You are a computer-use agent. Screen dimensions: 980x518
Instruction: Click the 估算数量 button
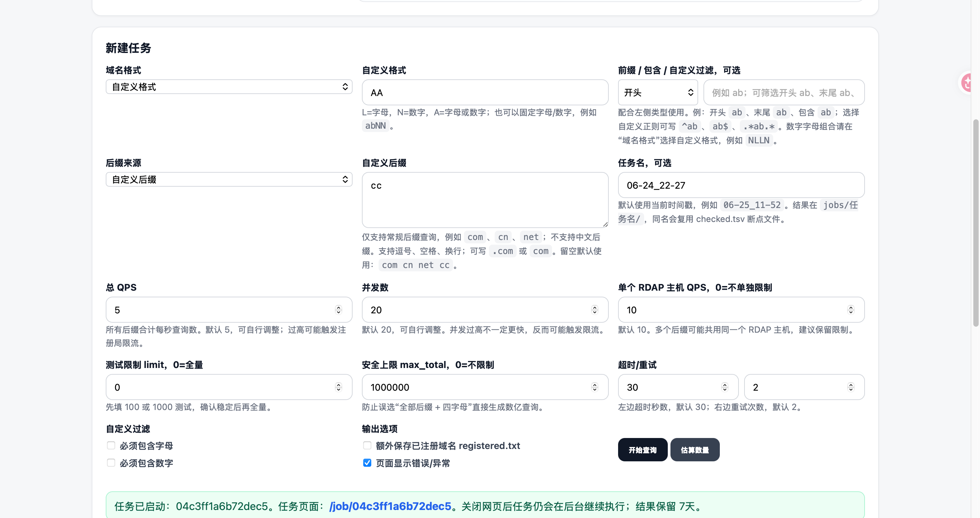tap(695, 450)
